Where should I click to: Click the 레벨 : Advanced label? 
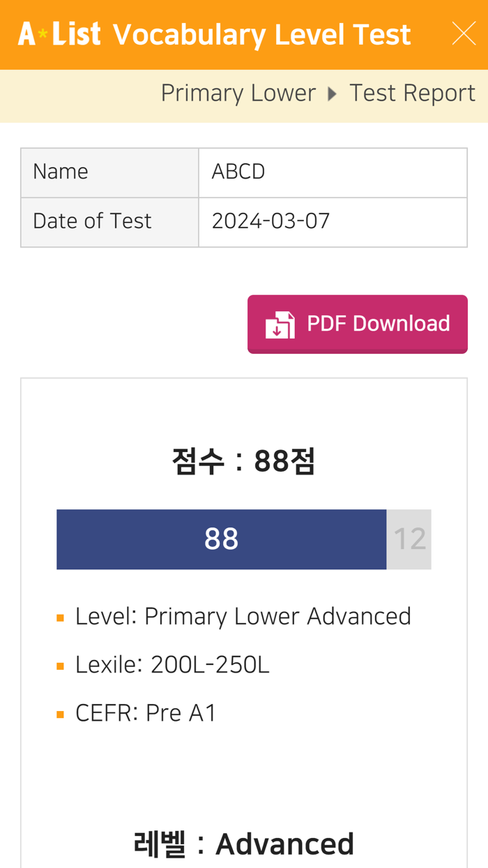[x=244, y=843]
